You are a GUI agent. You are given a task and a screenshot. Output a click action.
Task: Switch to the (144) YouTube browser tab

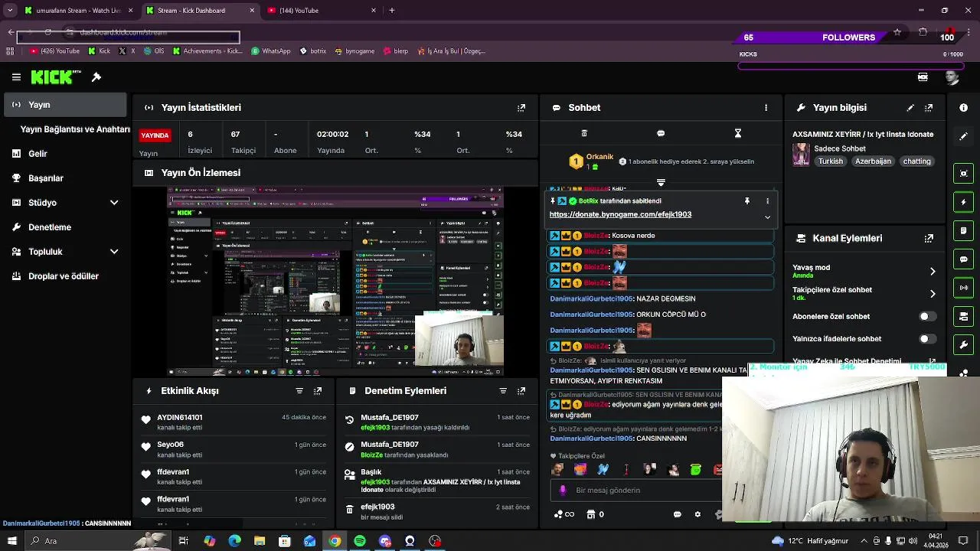[322, 11]
